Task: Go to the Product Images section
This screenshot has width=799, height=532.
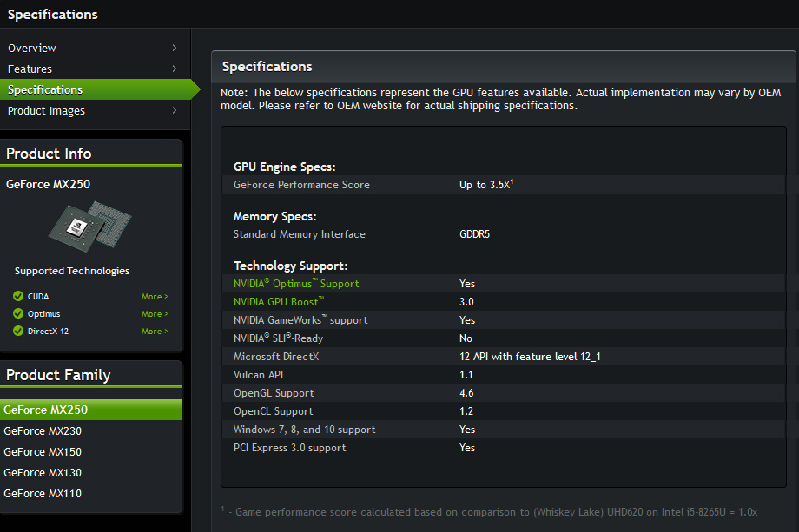Action: [46, 110]
